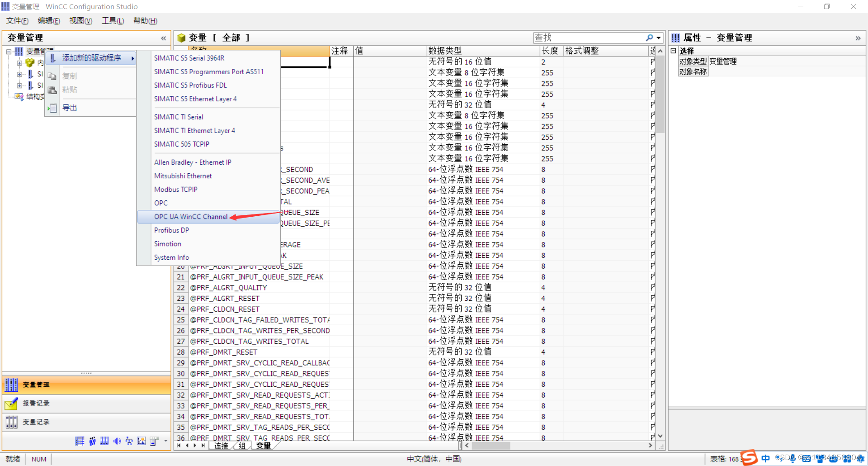Click the text library table icon in navigation strip
This screenshot has height=466, width=868.
pos(80,441)
